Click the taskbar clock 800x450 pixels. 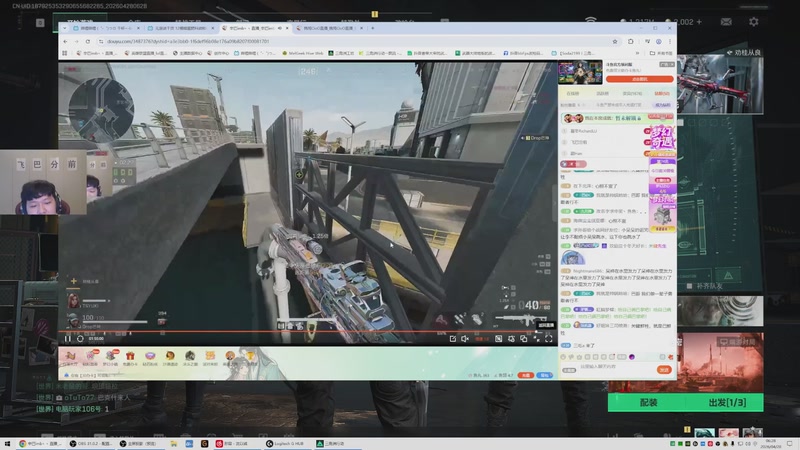point(771,443)
